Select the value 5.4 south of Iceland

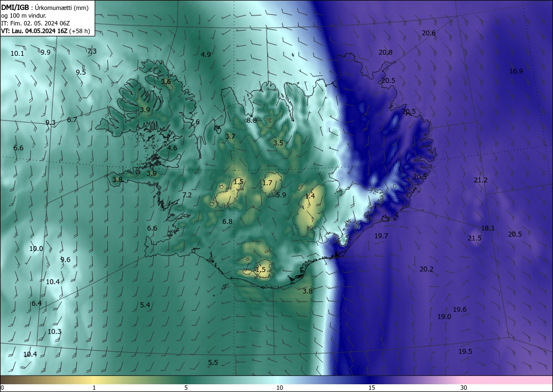point(145,305)
